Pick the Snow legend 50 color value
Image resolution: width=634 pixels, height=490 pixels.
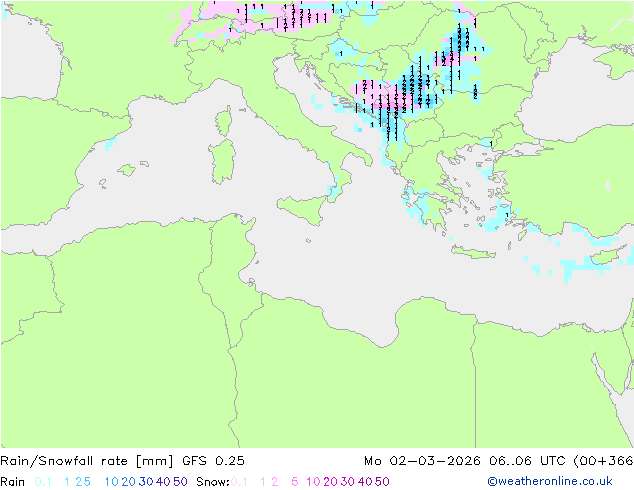click(382, 482)
